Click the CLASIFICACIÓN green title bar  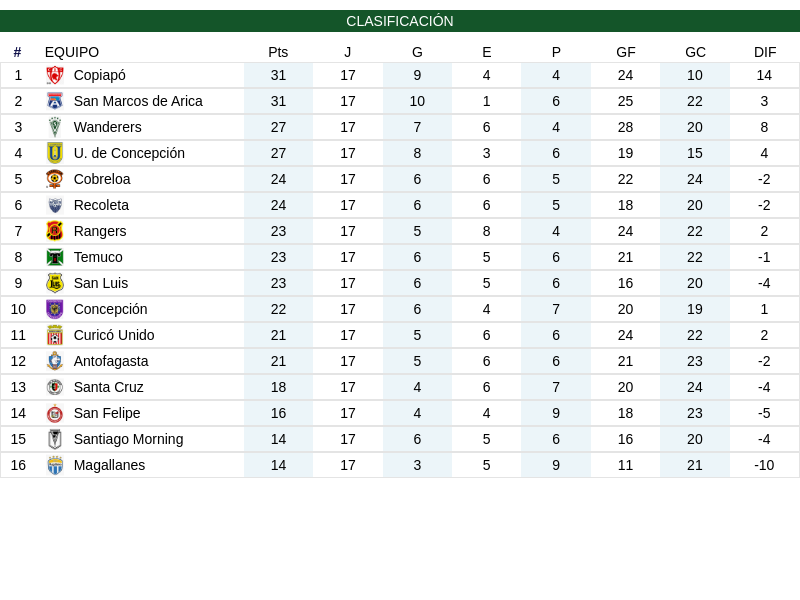(400, 21)
